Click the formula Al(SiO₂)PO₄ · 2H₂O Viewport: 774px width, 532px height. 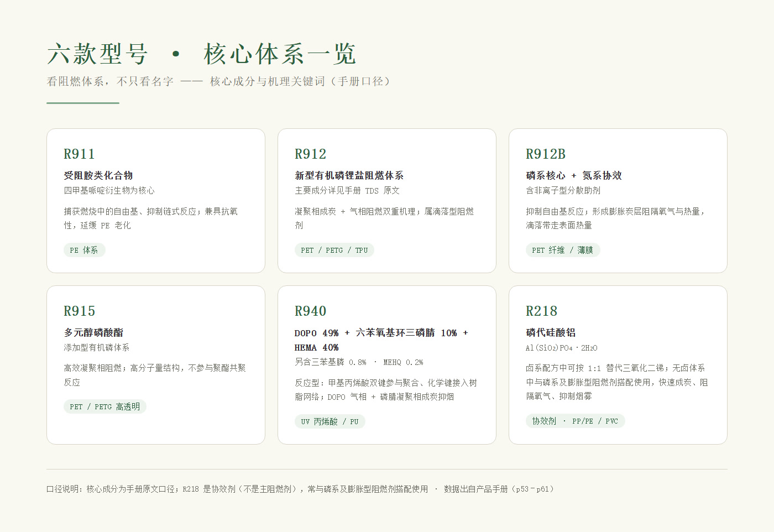click(x=561, y=348)
